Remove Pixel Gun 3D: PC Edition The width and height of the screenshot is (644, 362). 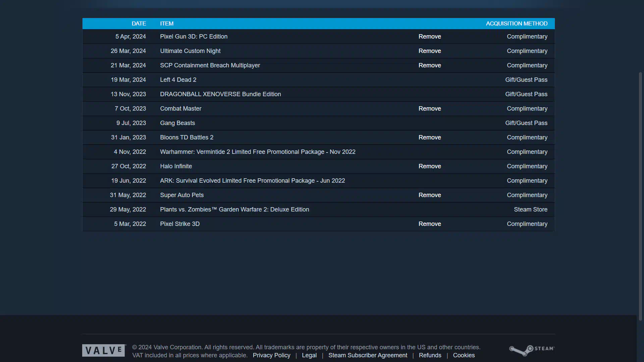[430, 37]
